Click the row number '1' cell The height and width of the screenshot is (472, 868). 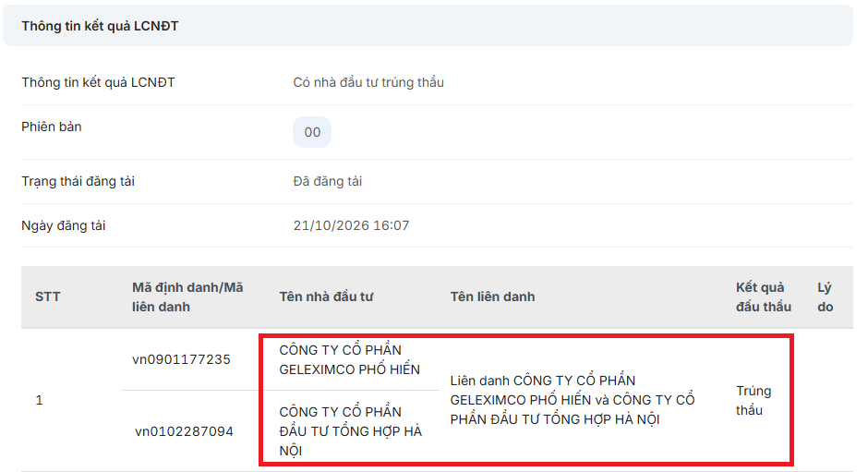point(39,400)
